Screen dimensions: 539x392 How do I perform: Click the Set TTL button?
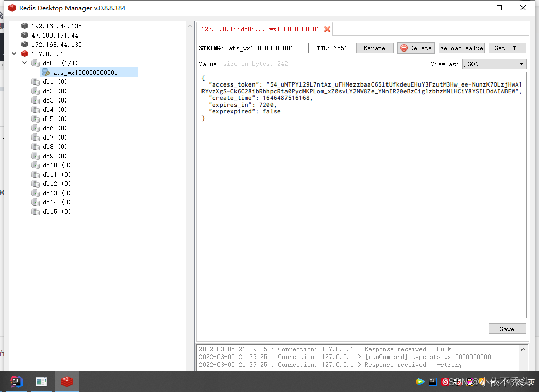[507, 48]
